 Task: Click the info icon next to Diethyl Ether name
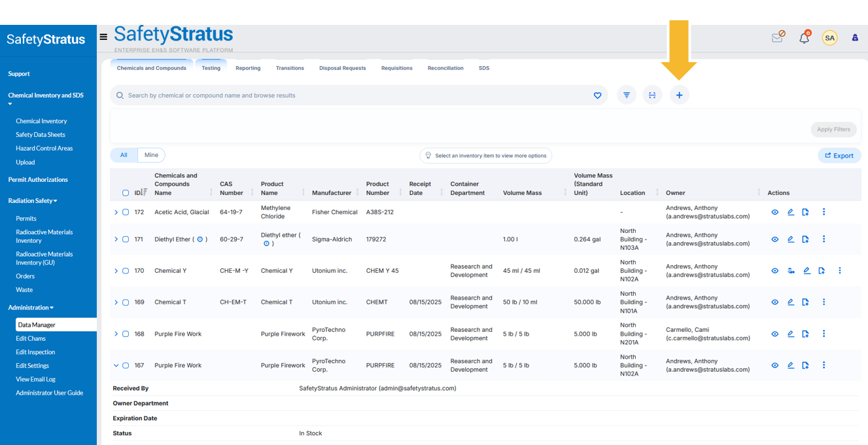(200, 240)
